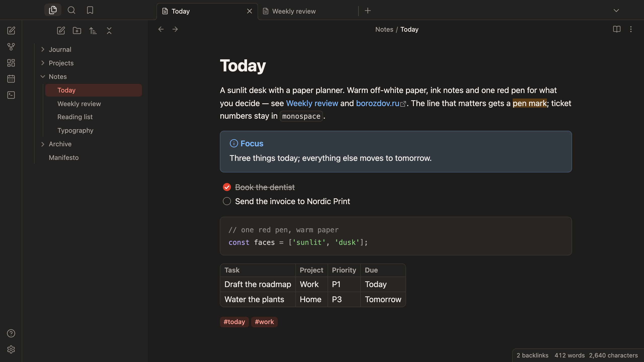The height and width of the screenshot is (362, 644).
Task: Switch to the Weekly review tab
Action: click(308, 11)
